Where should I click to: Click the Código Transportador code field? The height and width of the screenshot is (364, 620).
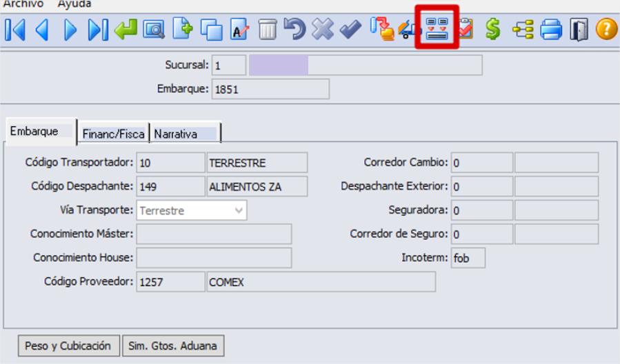click(170, 163)
